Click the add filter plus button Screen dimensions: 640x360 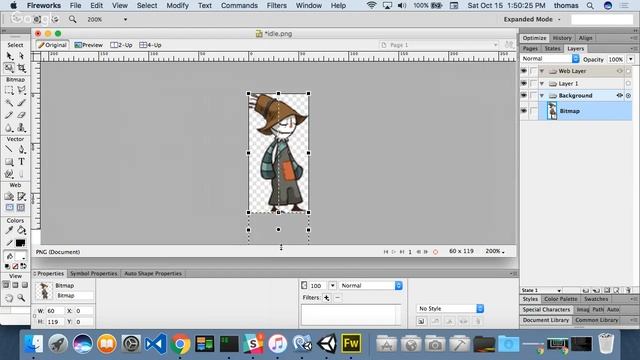click(327, 298)
